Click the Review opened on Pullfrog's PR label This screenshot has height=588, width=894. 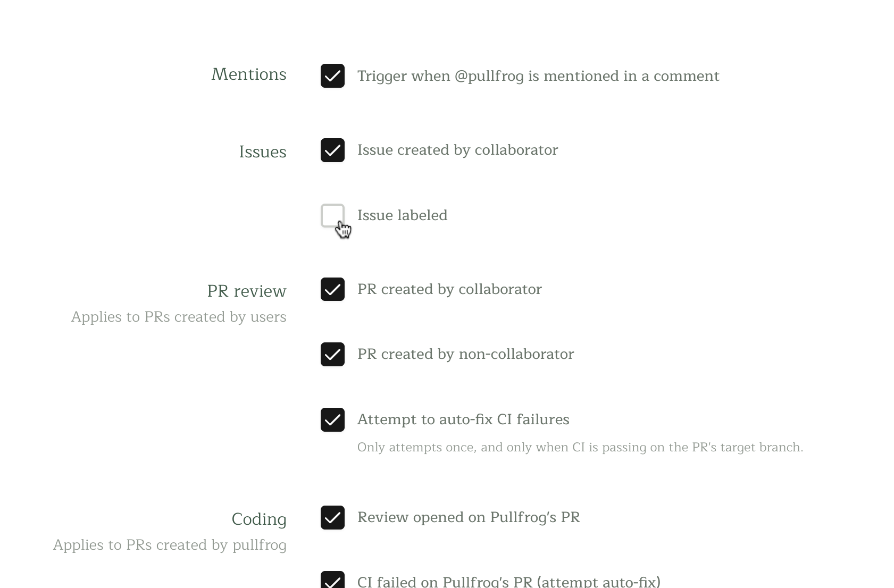(x=468, y=517)
